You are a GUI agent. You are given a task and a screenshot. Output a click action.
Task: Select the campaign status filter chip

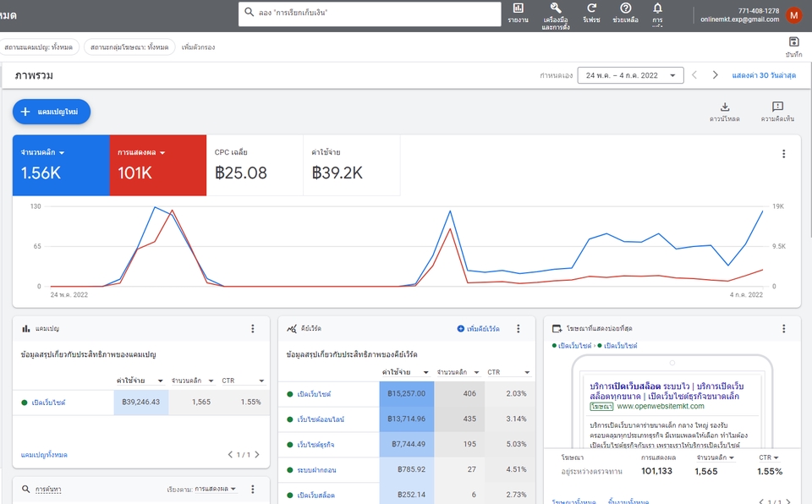point(39,47)
